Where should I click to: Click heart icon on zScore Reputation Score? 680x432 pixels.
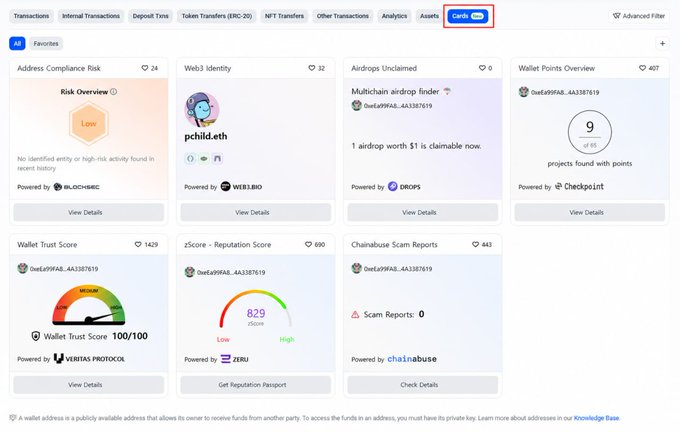point(308,245)
